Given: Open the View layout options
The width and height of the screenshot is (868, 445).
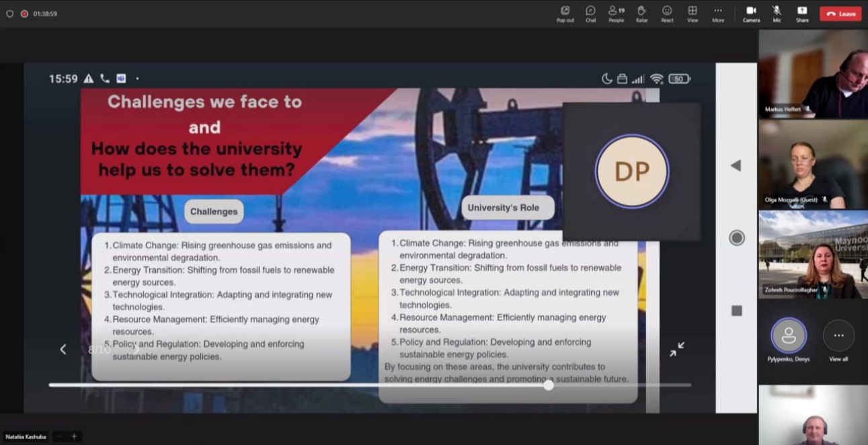Looking at the screenshot, I should [693, 13].
